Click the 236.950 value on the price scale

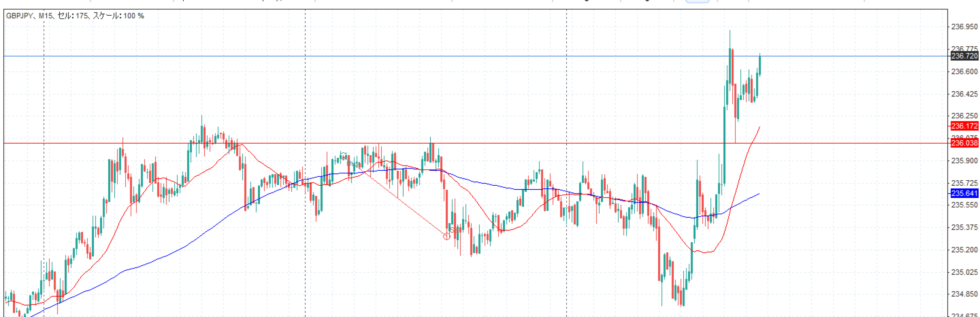click(964, 27)
